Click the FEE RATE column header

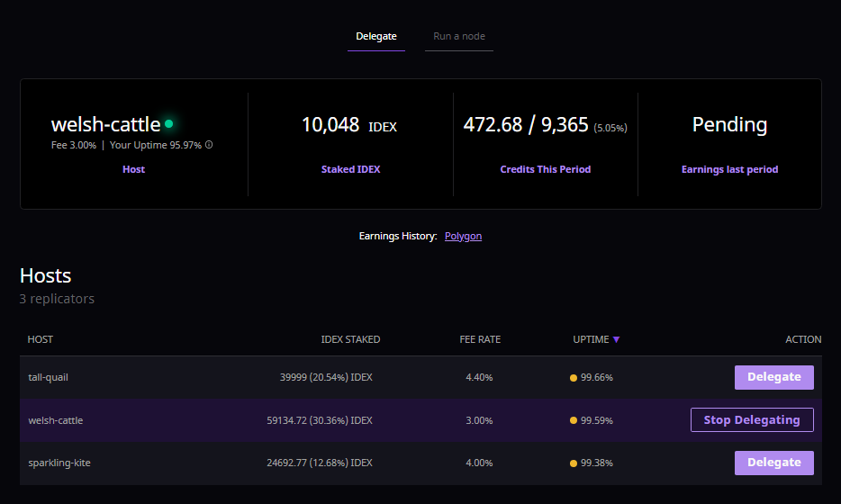pos(480,339)
